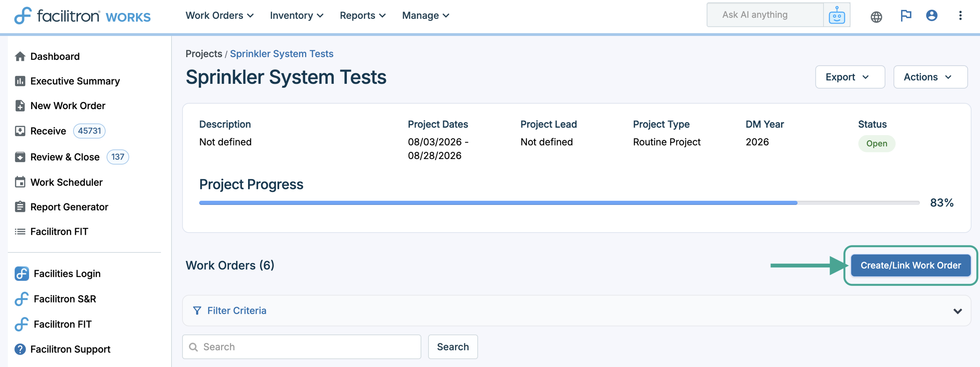
Task: Click the Work Scheduler calendar icon
Action: tap(20, 182)
